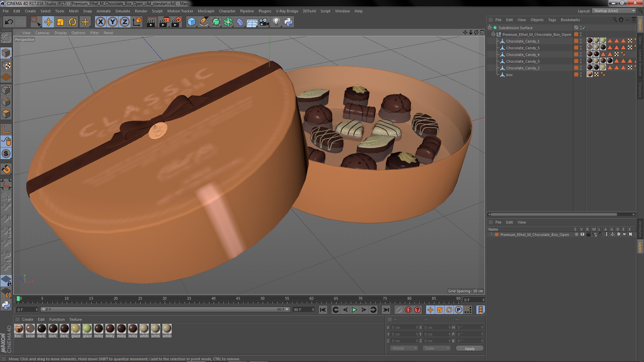Open the V-Ray Bridge menu
Viewport: 644px width, 362px height.
pos(287,11)
